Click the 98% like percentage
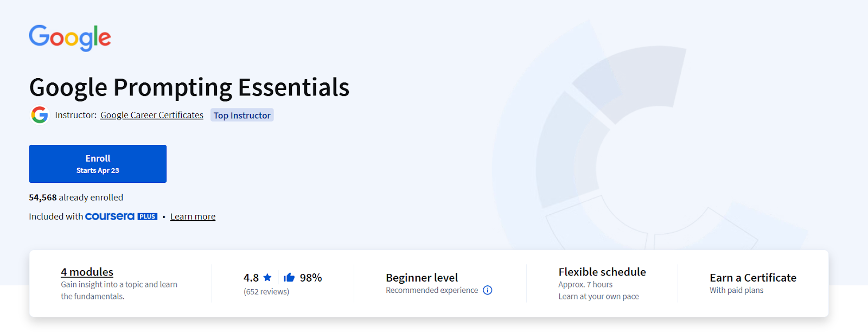This screenshot has height=332, width=868. (x=311, y=278)
